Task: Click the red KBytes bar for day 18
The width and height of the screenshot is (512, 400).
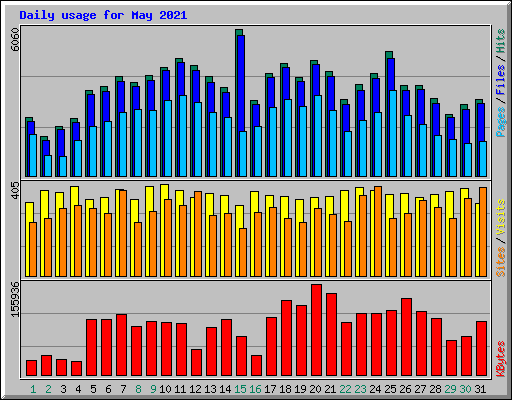Action: coord(286,338)
